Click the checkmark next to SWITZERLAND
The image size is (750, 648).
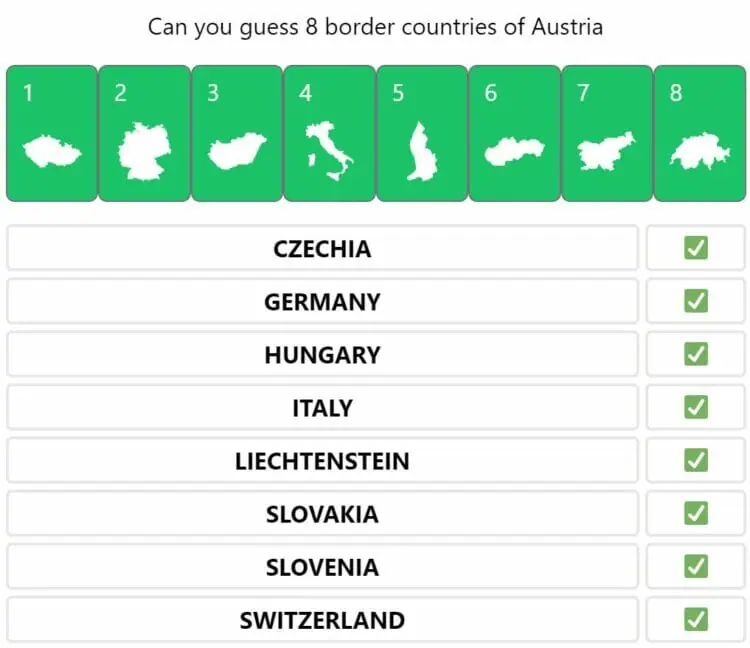click(x=696, y=619)
